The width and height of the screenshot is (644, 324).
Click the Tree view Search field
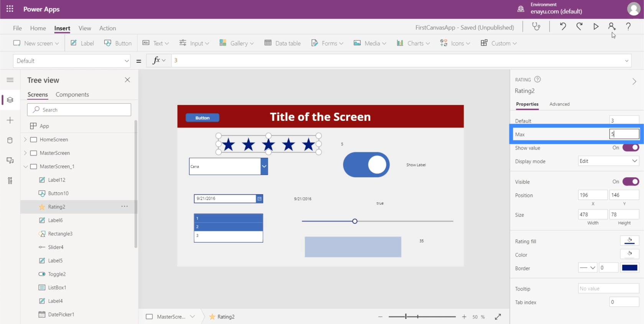[x=79, y=110]
